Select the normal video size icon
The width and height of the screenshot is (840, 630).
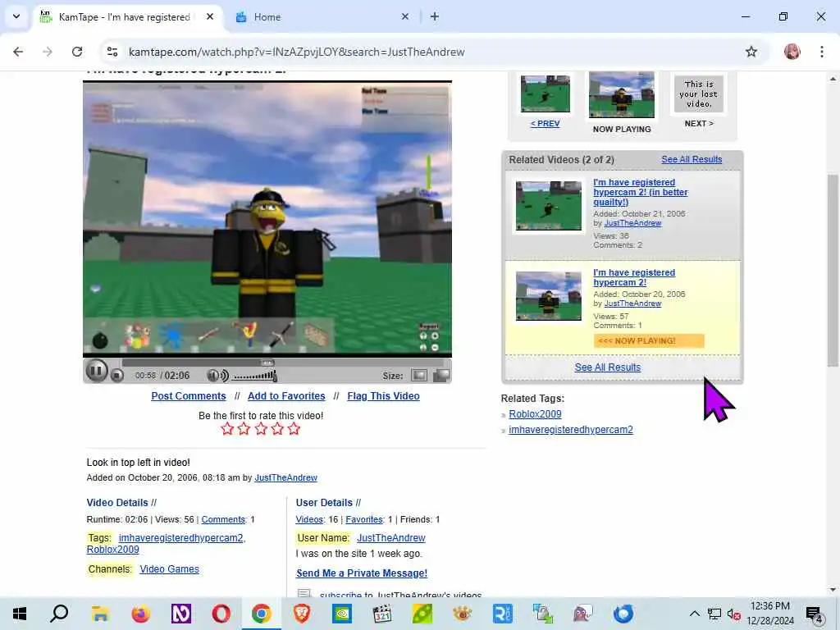coord(419,376)
